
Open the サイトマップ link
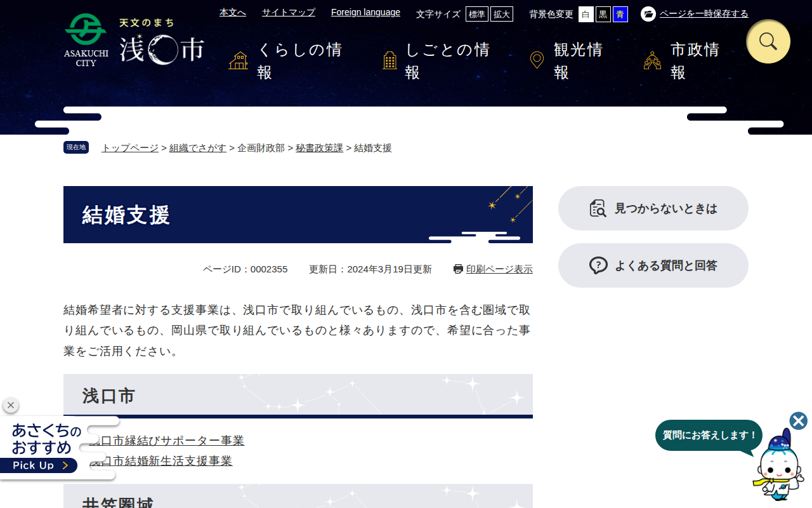coord(289,12)
